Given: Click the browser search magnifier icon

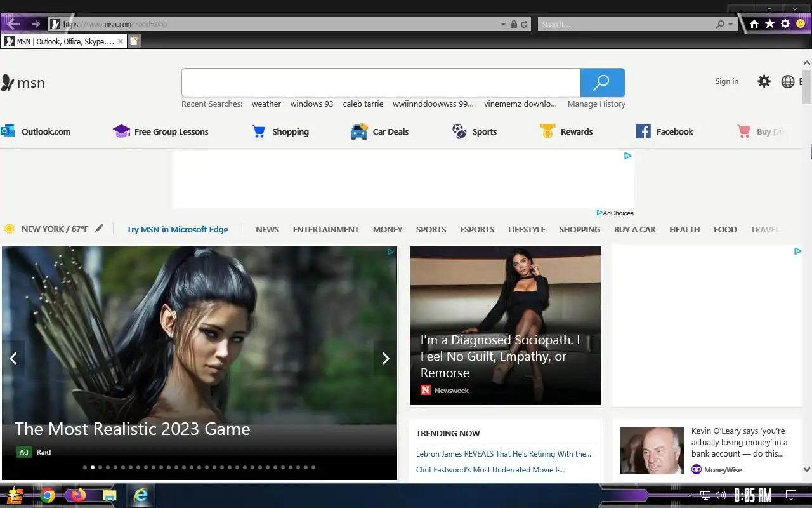Looking at the screenshot, I should point(720,24).
